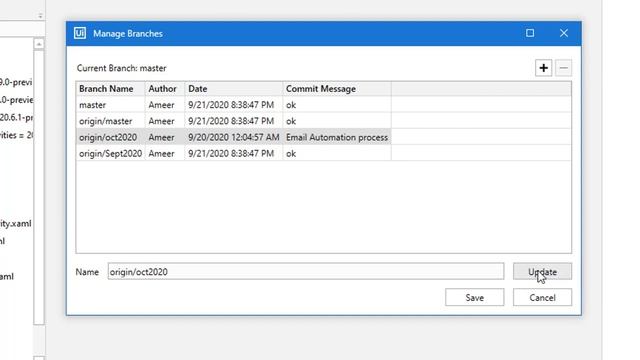Close the Manage Branches dialog
Viewport: 640px width, 360px height.
tap(564, 33)
